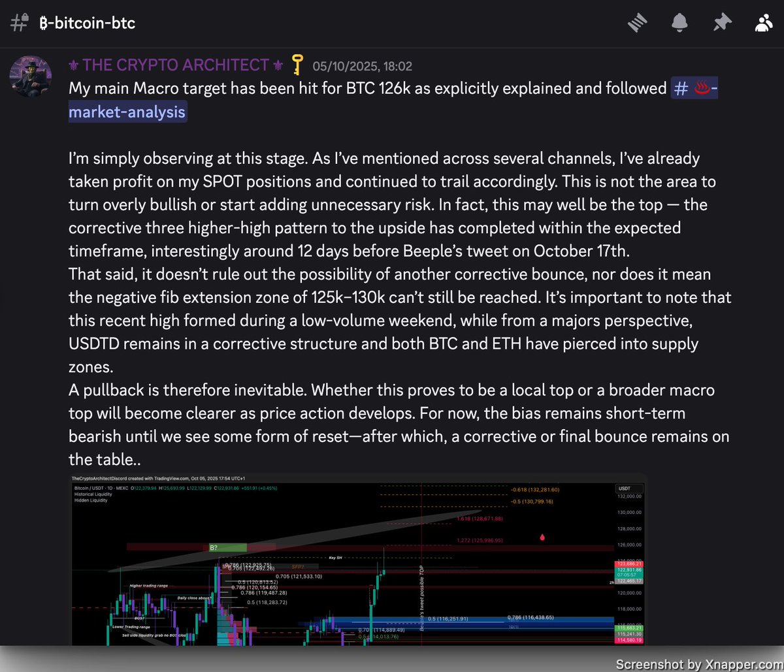Viewport: 784px width, 672px height.
Task: Open THE CRYPTO ARCHITECT user avatar
Action: 31,76
